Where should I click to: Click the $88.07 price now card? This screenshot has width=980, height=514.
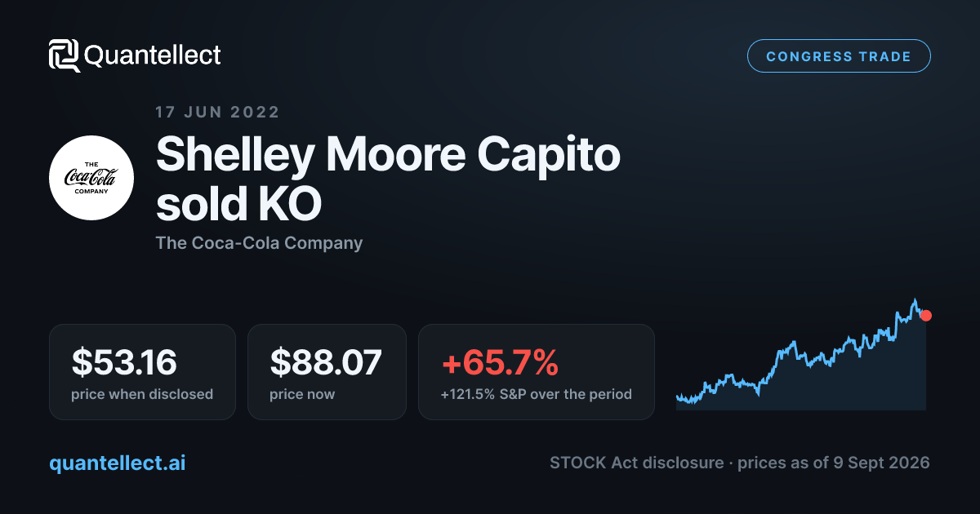(x=327, y=372)
